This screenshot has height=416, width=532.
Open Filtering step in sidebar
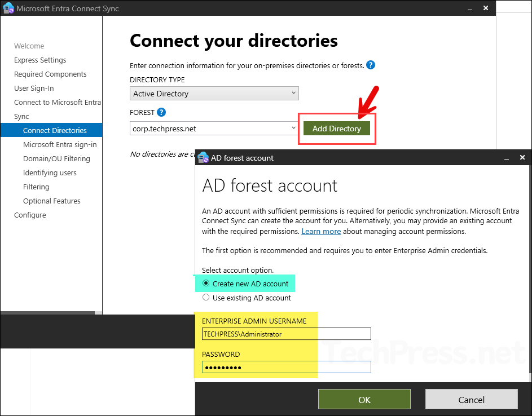click(36, 187)
